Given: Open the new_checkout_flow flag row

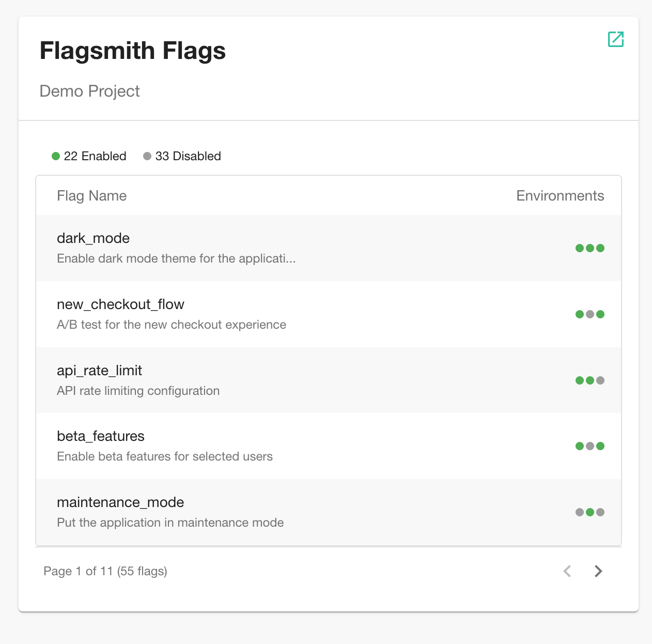Looking at the screenshot, I should click(120, 304).
